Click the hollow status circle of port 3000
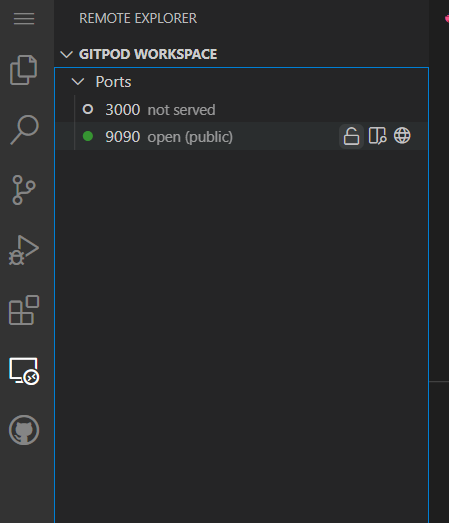Screen dimensions: 449x523 [x=88, y=109]
